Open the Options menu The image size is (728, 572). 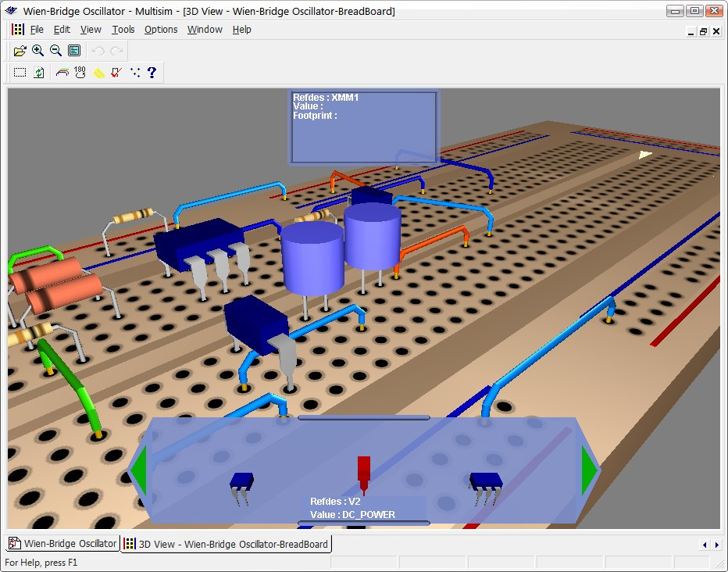(x=161, y=30)
